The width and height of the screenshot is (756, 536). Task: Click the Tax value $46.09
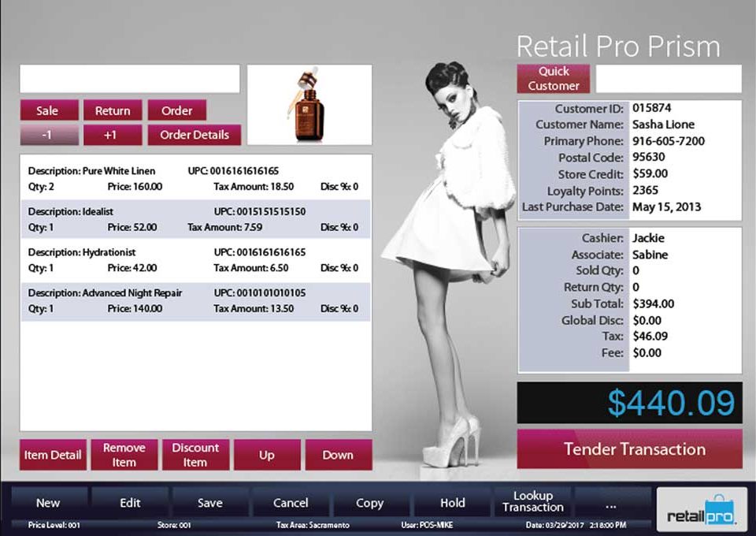point(650,337)
